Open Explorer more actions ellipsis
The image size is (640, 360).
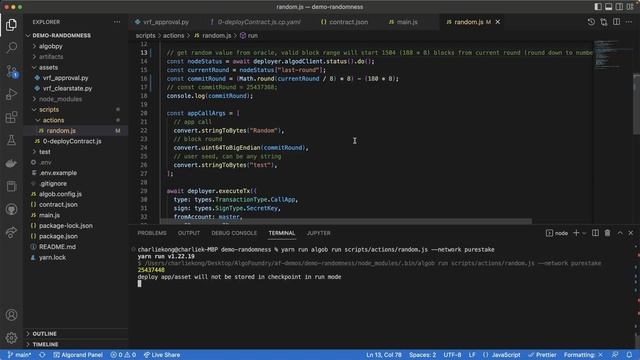117,22
